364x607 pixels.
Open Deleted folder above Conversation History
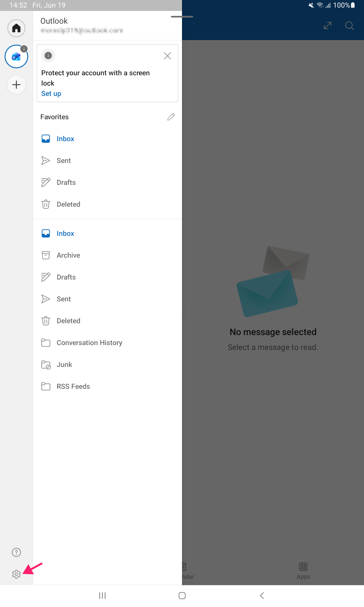click(x=107, y=321)
